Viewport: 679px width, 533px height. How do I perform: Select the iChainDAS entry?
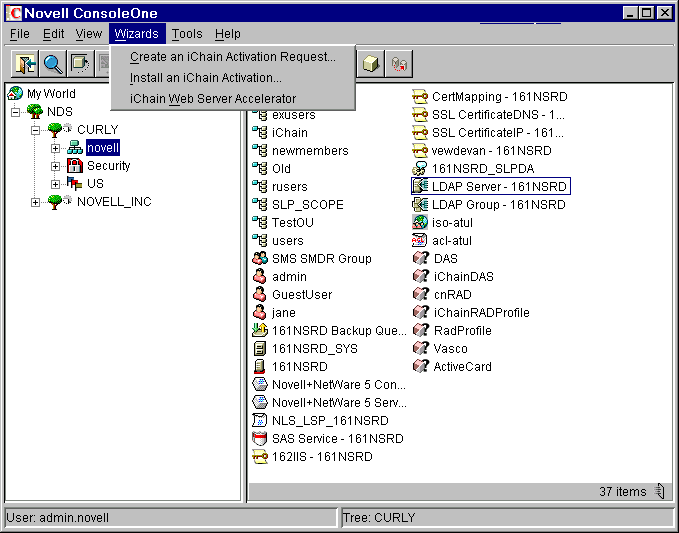tap(464, 277)
